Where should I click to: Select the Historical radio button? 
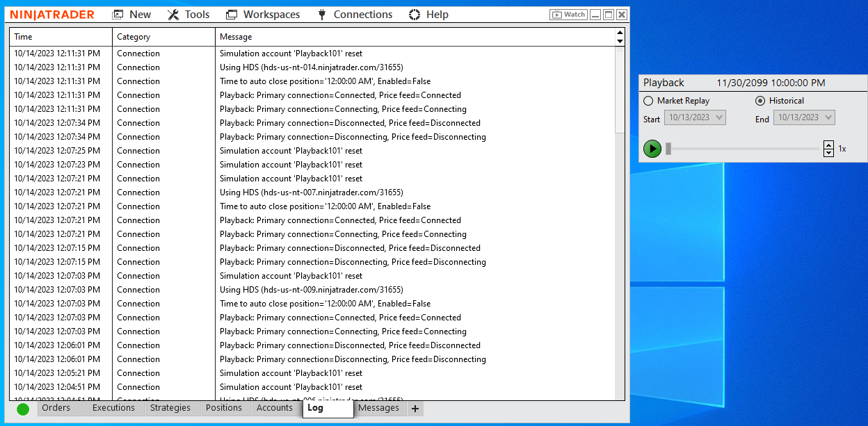coord(760,101)
